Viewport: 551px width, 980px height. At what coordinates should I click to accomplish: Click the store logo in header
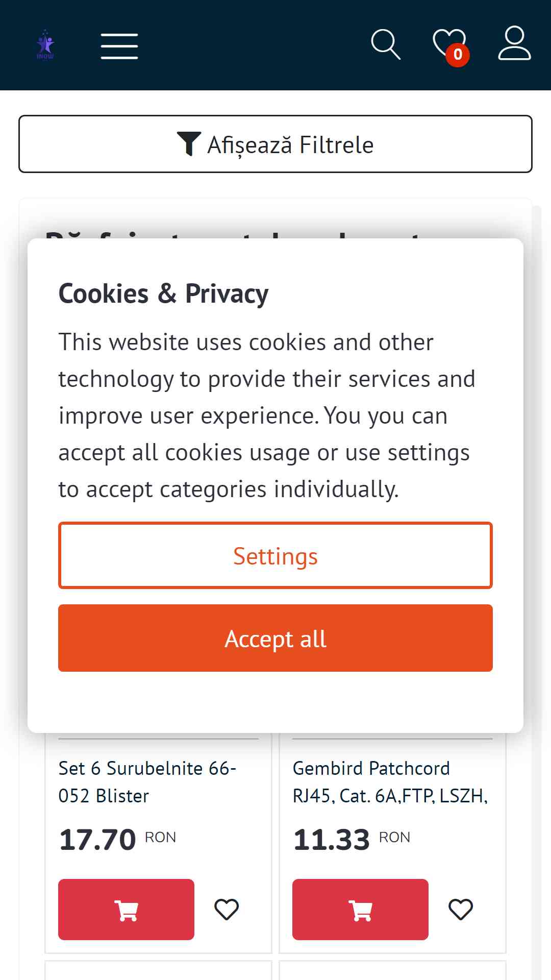click(x=45, y=45)
